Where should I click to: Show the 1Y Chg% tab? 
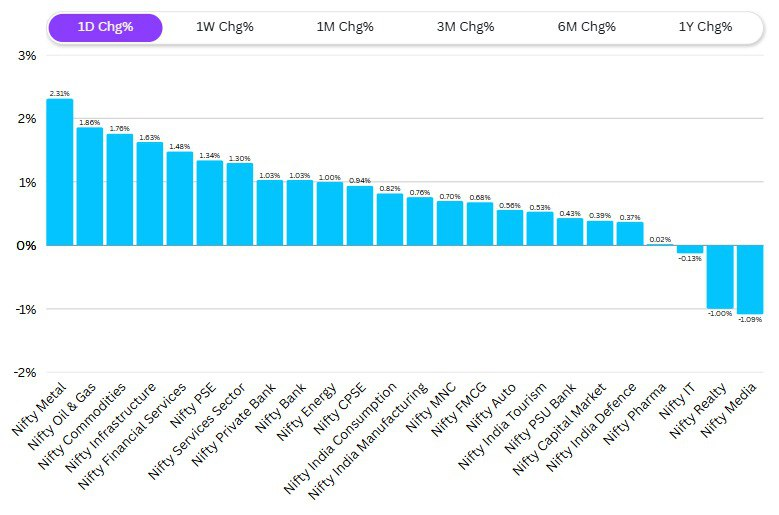click(704, 27)
